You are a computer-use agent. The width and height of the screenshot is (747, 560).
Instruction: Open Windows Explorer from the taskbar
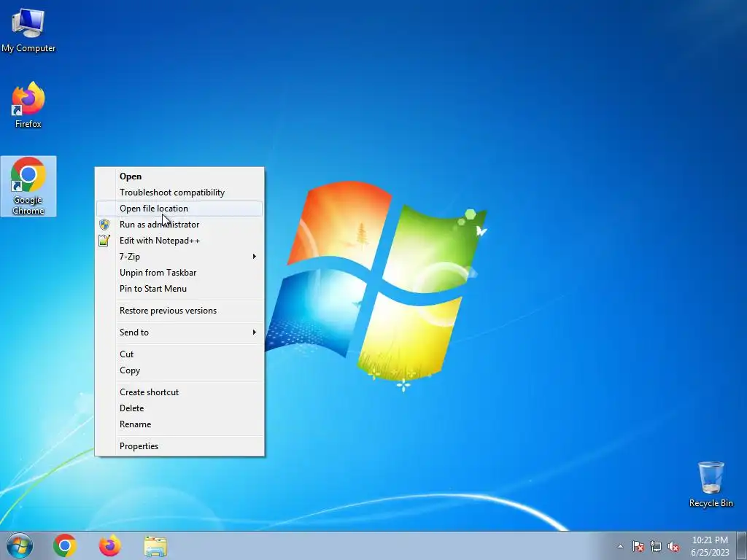click(156, 546)
